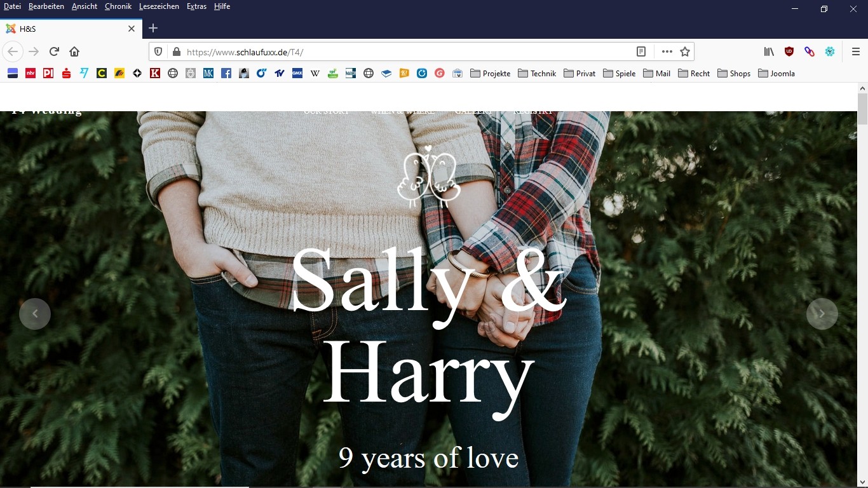Screen dimensions: 868x488
Task: Click the vertical page scrollbar thumb
Action: [862, 109]
